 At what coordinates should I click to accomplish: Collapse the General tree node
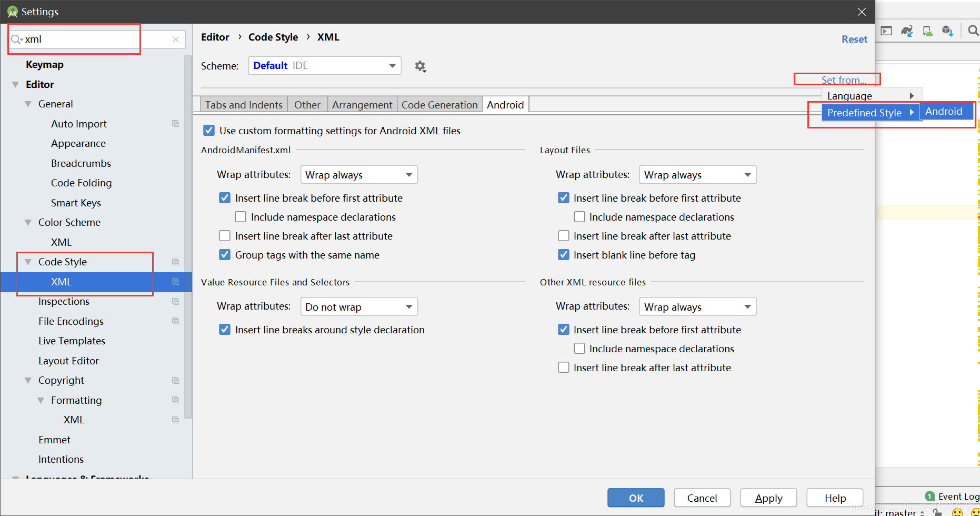(x=28, y=104)
